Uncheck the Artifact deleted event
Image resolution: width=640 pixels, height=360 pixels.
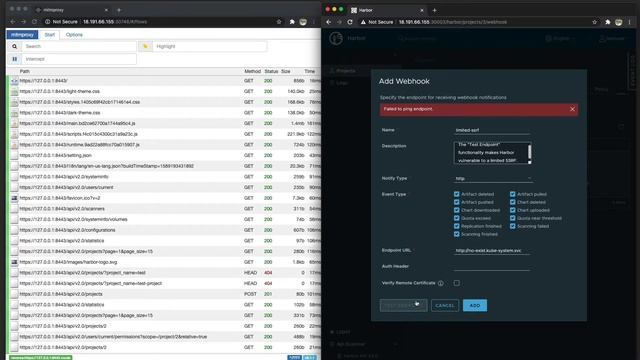[456, 194]
